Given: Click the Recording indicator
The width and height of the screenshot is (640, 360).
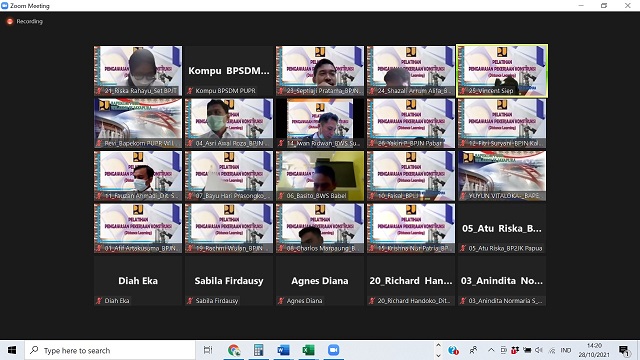Looking at the screenshot, I should [25, 21].
